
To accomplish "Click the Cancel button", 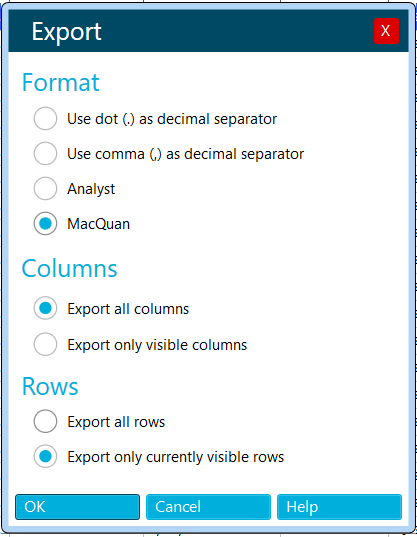I will click(208, 507).
